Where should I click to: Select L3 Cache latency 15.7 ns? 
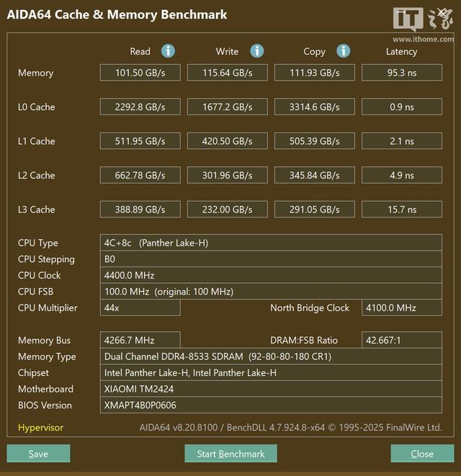click(402, 209)
